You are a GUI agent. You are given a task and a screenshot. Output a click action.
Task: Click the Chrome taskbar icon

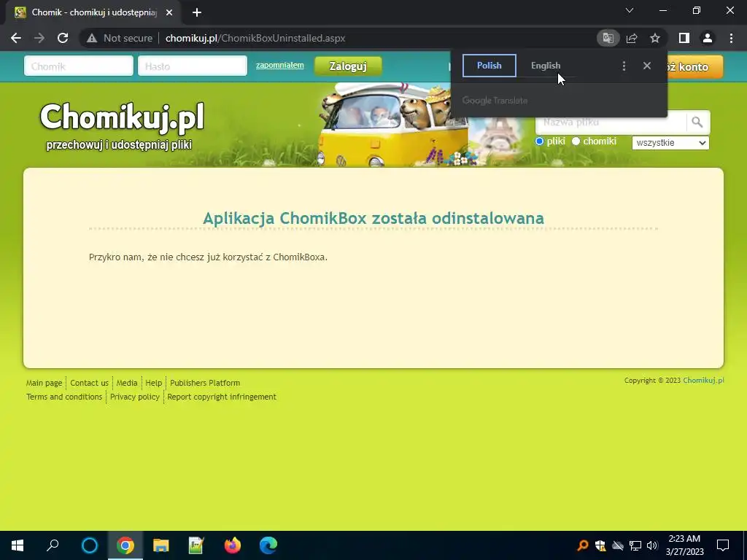pos(125,545)
